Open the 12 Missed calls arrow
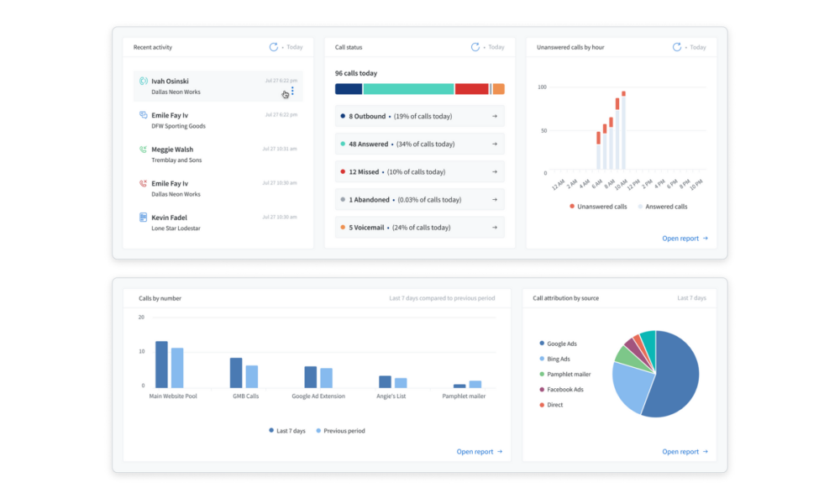Screen dimensions: 840x504 point(495,172)
